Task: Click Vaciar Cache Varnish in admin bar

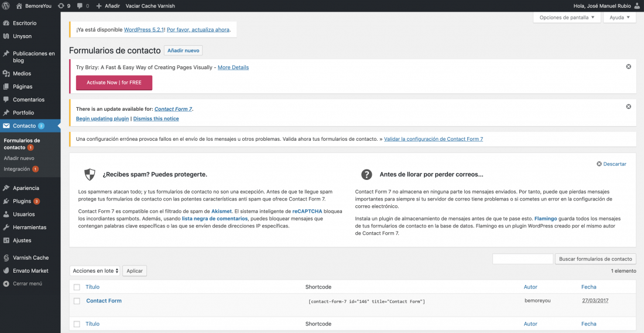Action: point(150,6)
